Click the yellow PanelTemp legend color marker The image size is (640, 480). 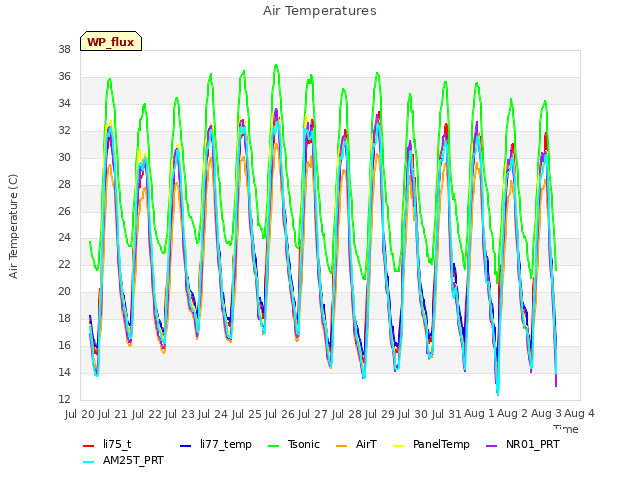tap(398, 446)
